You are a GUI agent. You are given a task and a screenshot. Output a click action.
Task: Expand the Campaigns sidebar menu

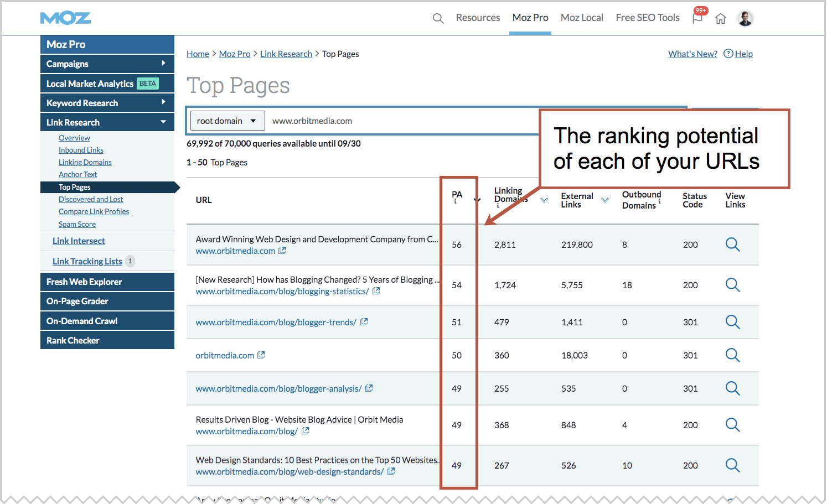107,64
